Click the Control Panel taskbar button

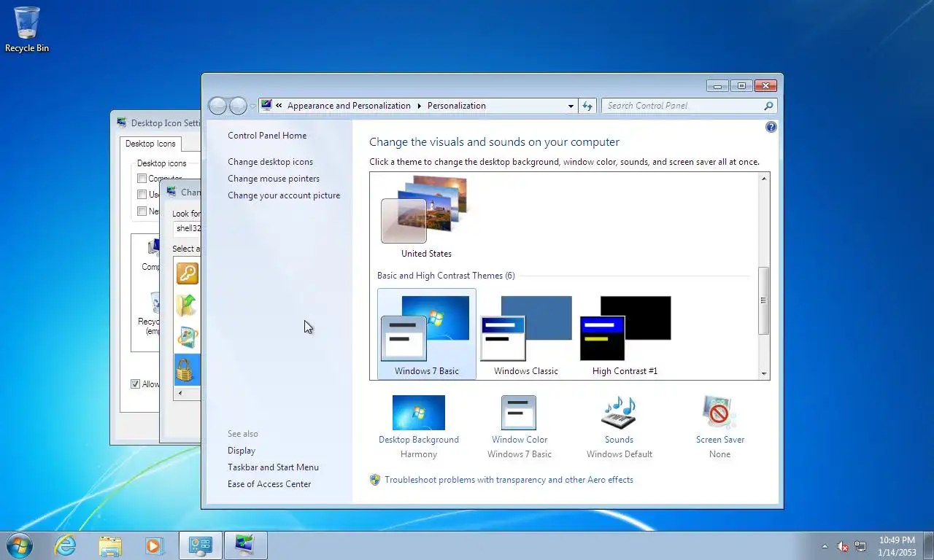pyautogui.click(x=201, y=545)
